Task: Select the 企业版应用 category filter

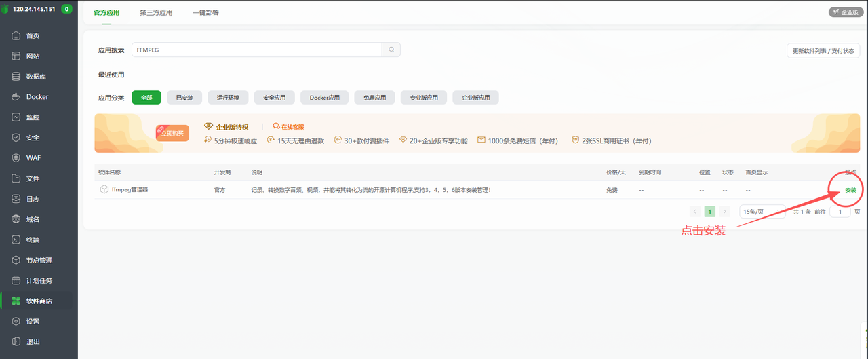Action: point(476,98)
